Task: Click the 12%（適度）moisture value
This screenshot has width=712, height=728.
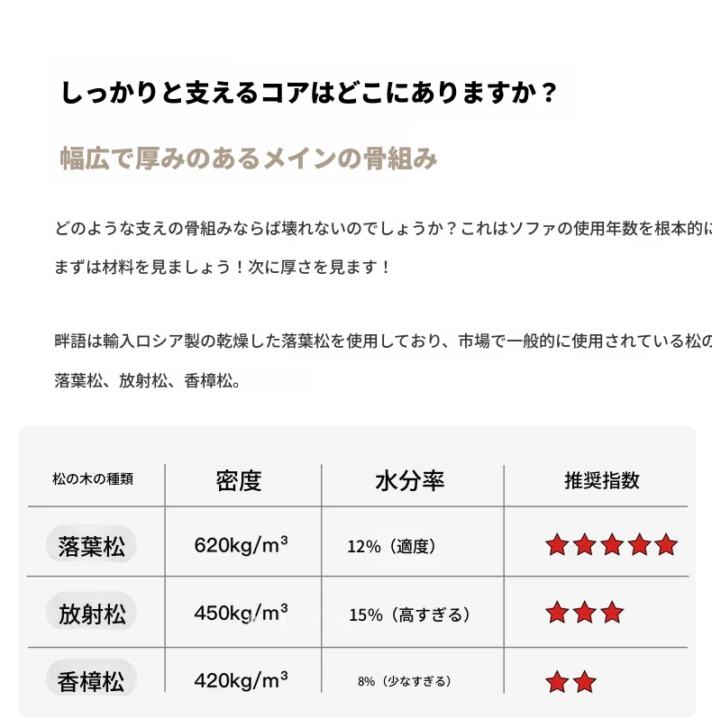Action: (392, 546)
